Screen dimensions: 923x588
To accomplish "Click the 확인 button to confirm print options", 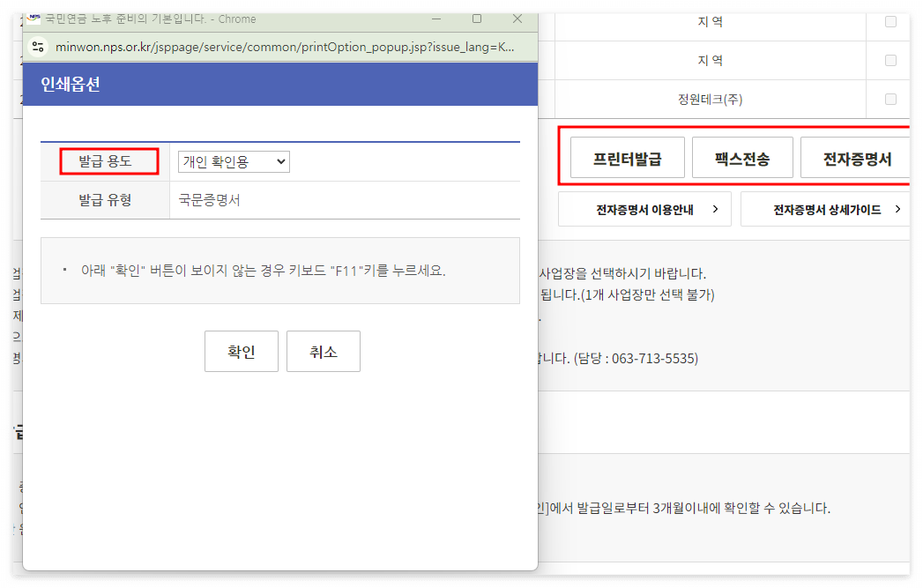I will (241, 351).
